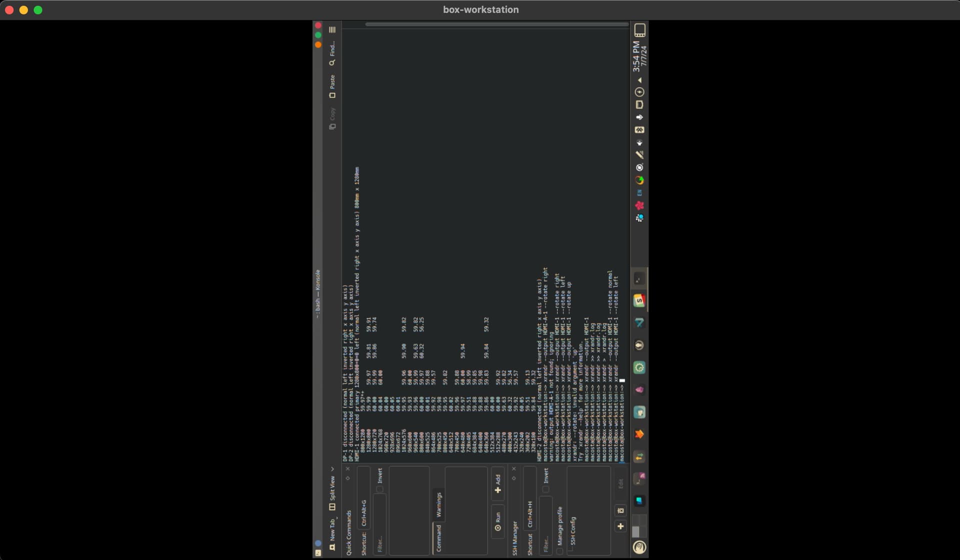Show hidden system tray icons arrow
Image resolution: width=960 pixels, height=560 pixels.
639,80
